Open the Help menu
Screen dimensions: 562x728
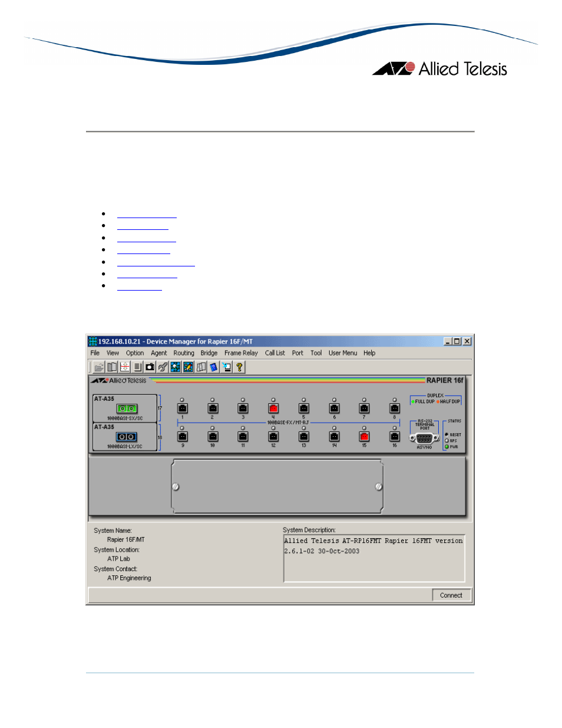369,353
